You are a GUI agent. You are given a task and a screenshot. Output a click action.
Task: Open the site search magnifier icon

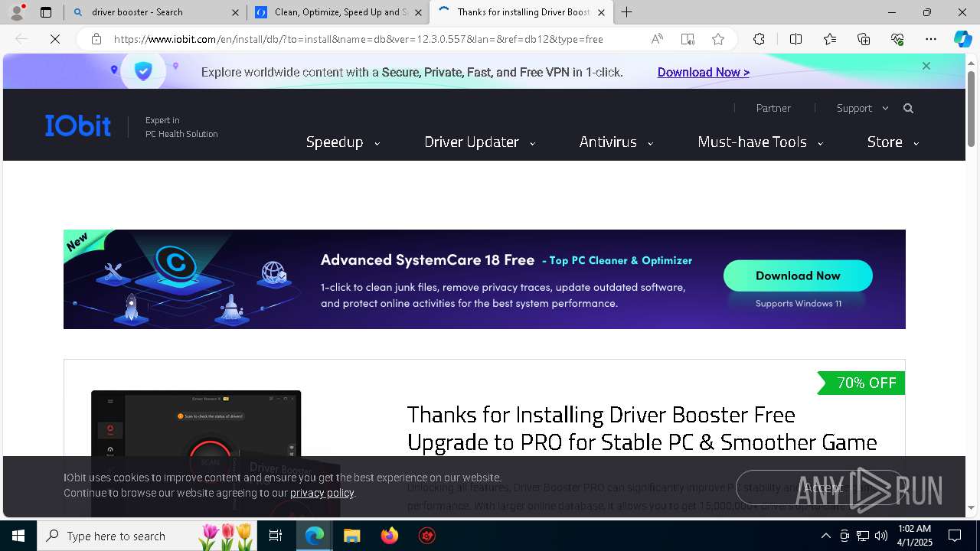click(x=908, y=109)
